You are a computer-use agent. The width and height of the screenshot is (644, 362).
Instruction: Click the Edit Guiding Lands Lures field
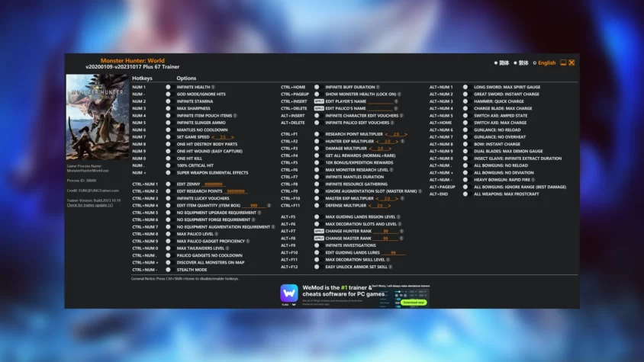point(393,253)
